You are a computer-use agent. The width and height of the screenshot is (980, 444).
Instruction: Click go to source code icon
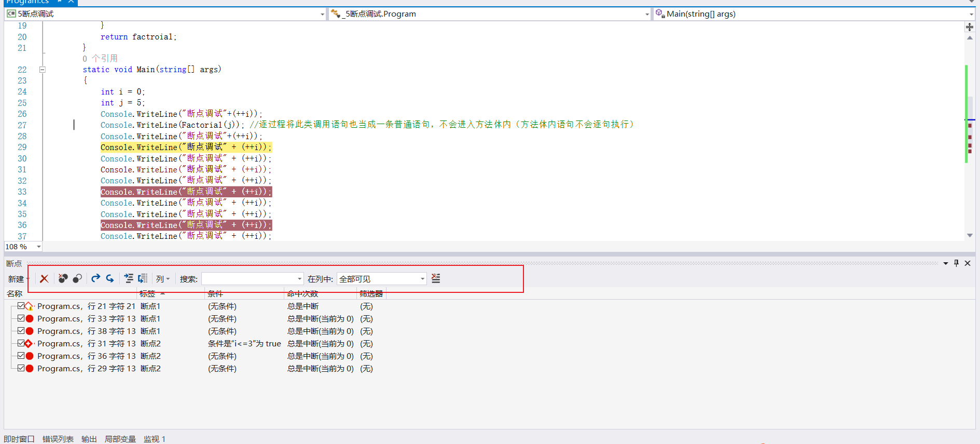(x=129, y=279)
